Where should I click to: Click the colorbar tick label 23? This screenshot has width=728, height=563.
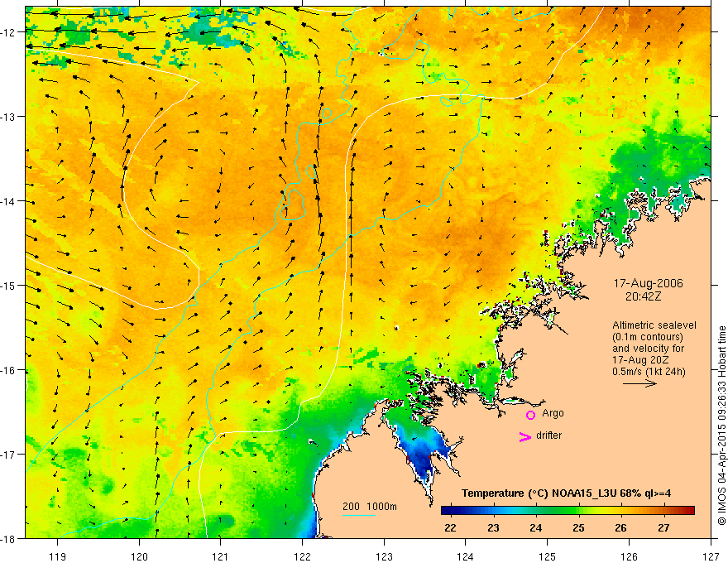point(493,528)
